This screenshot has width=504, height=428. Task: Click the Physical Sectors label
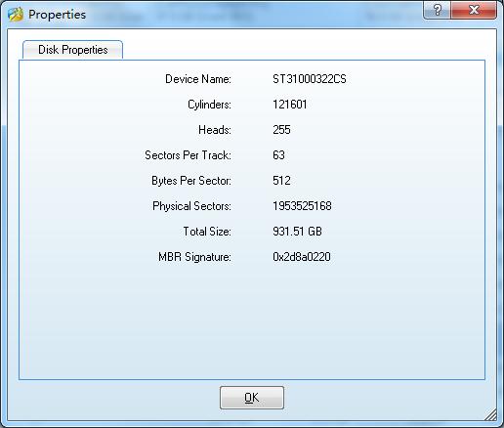click(x=191, y=206)
